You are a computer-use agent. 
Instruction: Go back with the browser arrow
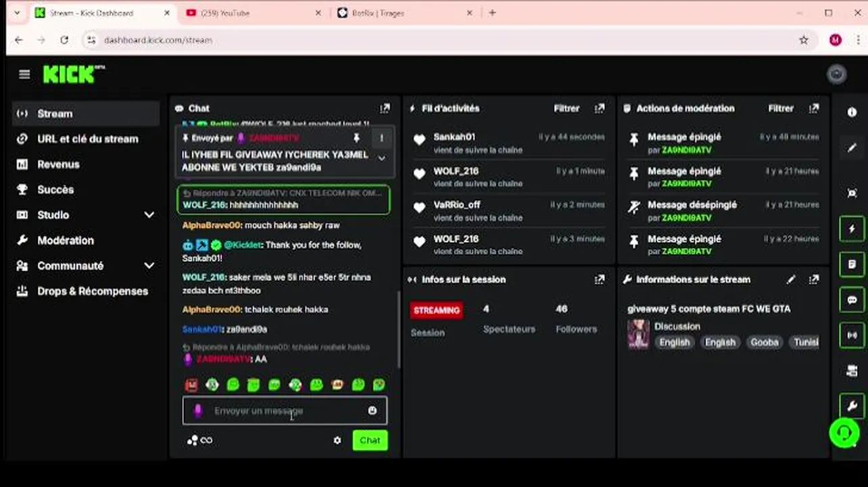point(19,40)
